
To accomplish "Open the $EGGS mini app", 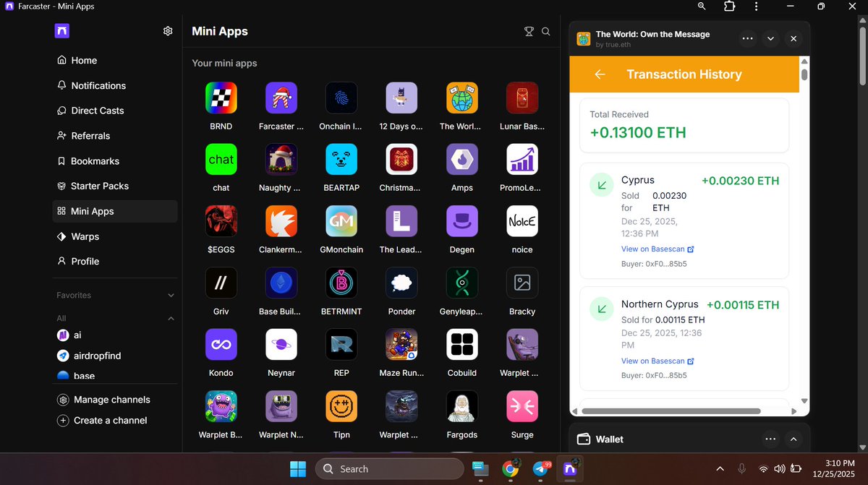I will pos(221,221).
